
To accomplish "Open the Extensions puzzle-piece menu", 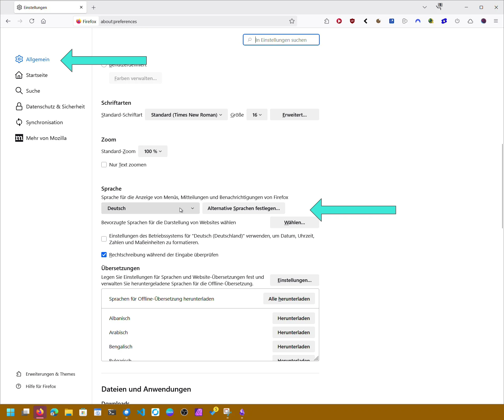I will click(x=327, y=21).
